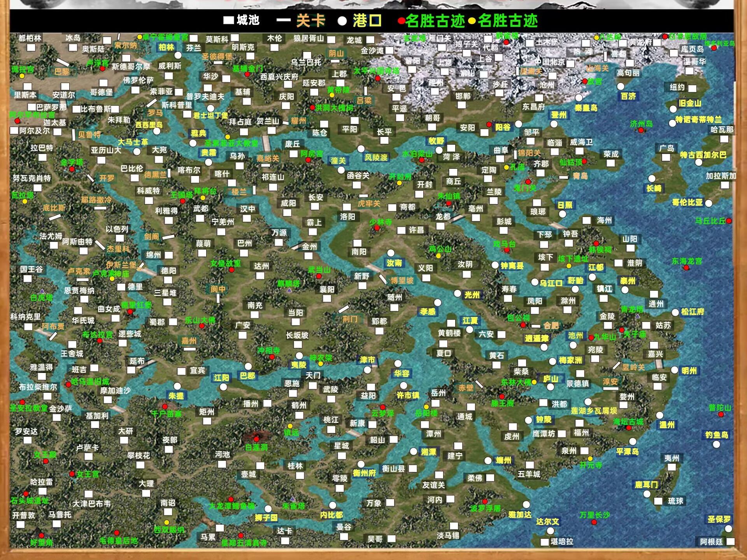747x560 pixels.
Task: Select the 阿根廷 city square marker
Action: (730, 541)
